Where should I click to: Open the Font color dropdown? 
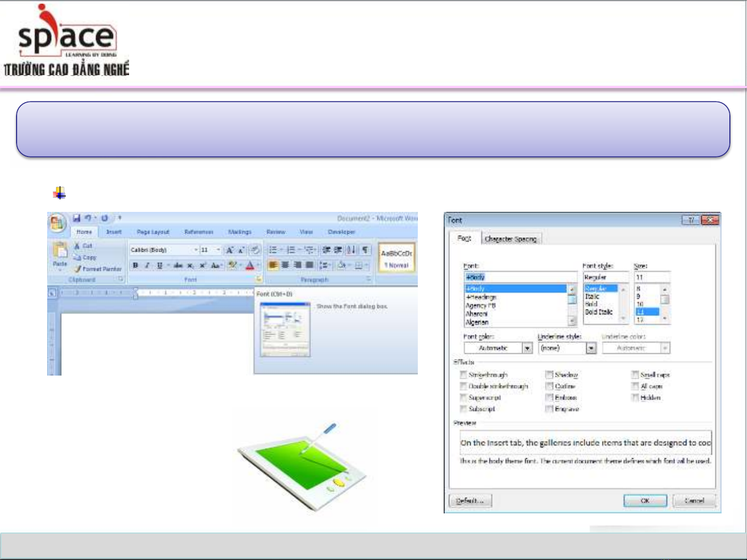(x=527, y=348)
